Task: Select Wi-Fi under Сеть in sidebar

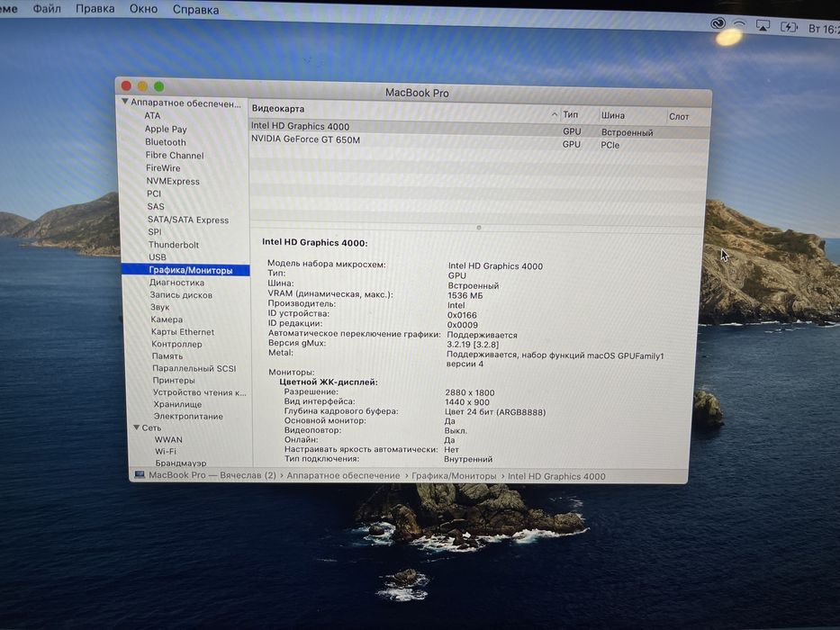Action: pyautogui.click(x=166, y=451)
